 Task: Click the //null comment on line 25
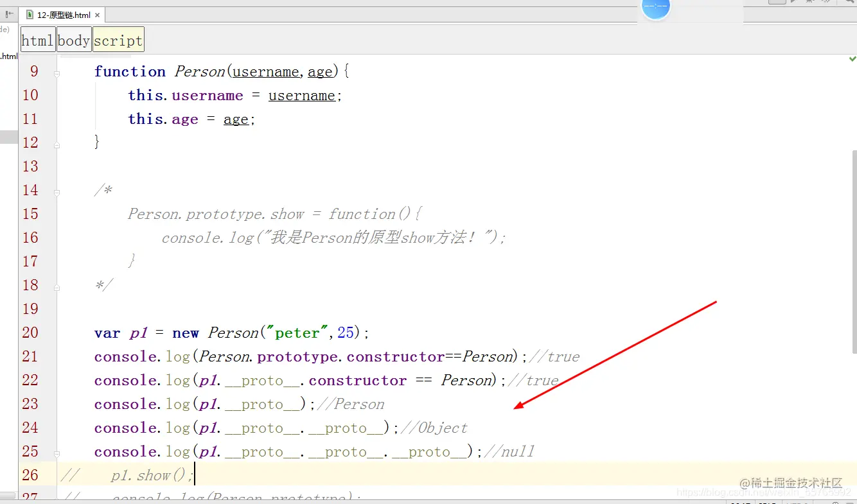click(509, 451)
